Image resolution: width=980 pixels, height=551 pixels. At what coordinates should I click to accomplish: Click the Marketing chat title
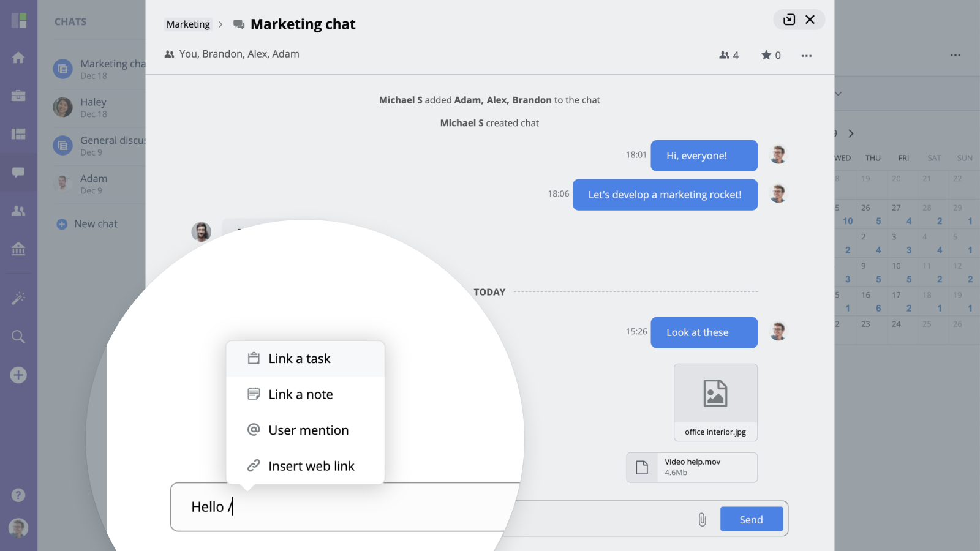point(303,24)
